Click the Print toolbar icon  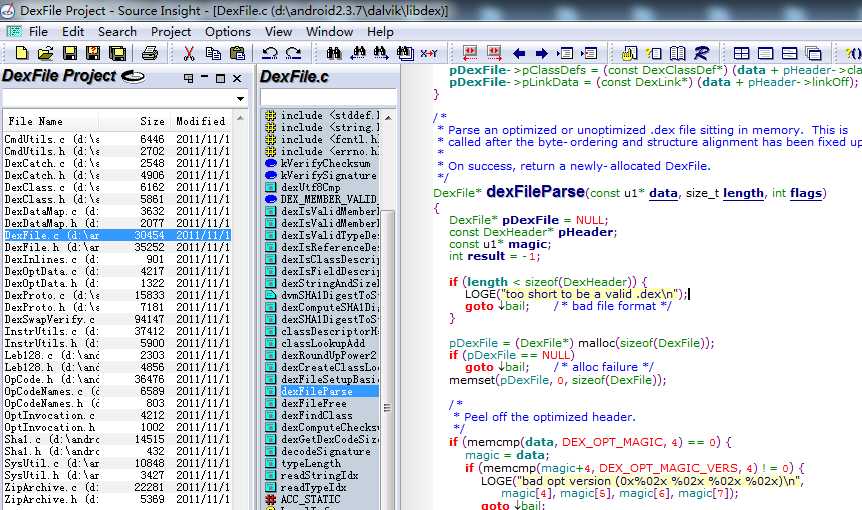click(150, 53)
